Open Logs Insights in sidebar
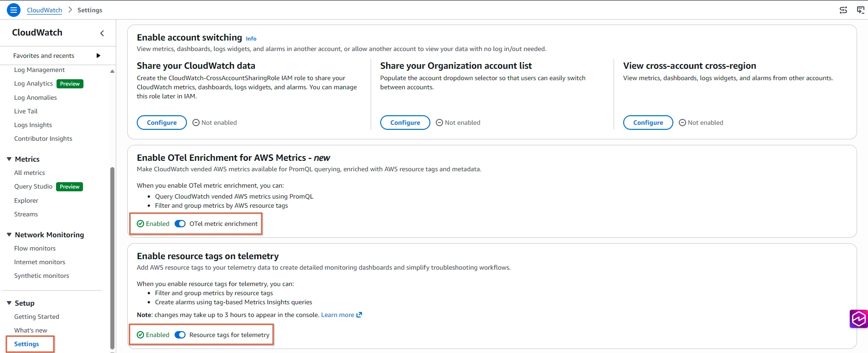Screen dimensions: 868x353 (x=33, y=125)
